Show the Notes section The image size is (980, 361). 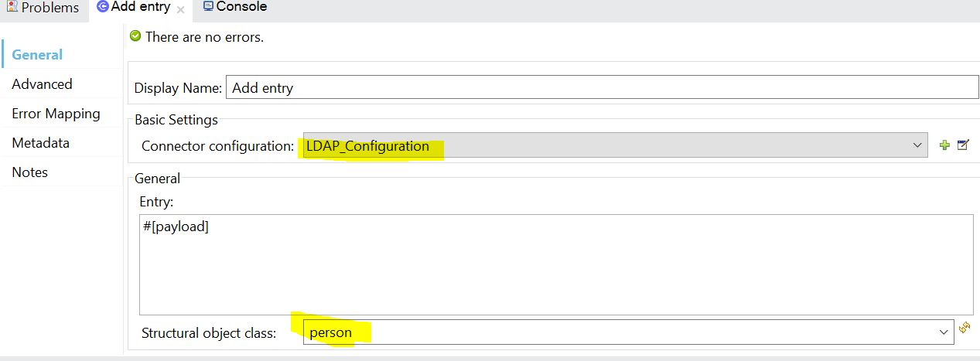29,172
